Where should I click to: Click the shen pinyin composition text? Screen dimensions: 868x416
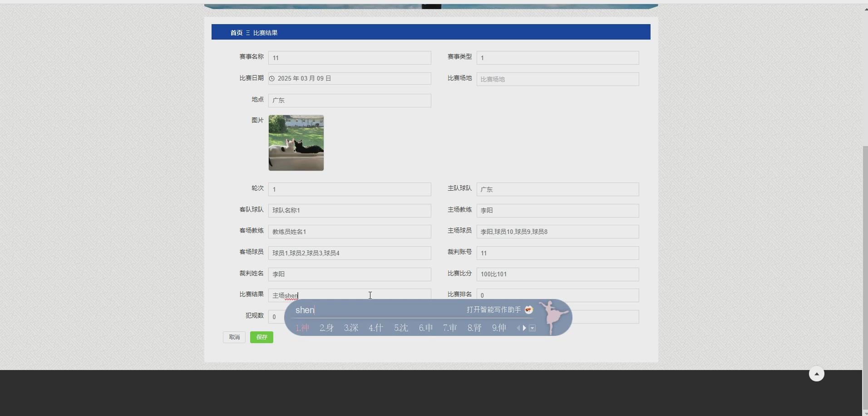305,310
